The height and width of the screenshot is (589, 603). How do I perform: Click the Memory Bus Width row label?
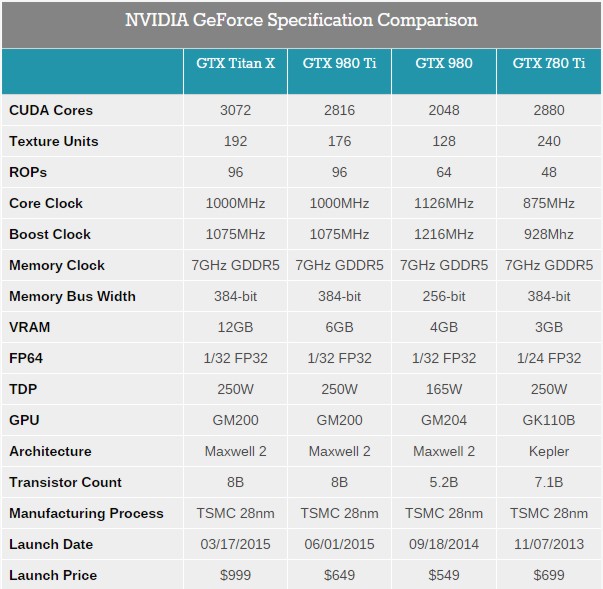(72, 296)
